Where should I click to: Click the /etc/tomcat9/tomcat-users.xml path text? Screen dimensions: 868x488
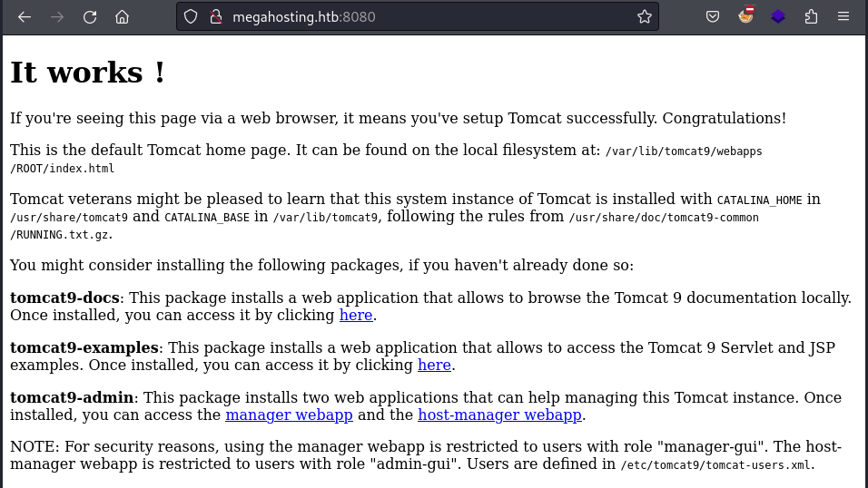(716, 464)
